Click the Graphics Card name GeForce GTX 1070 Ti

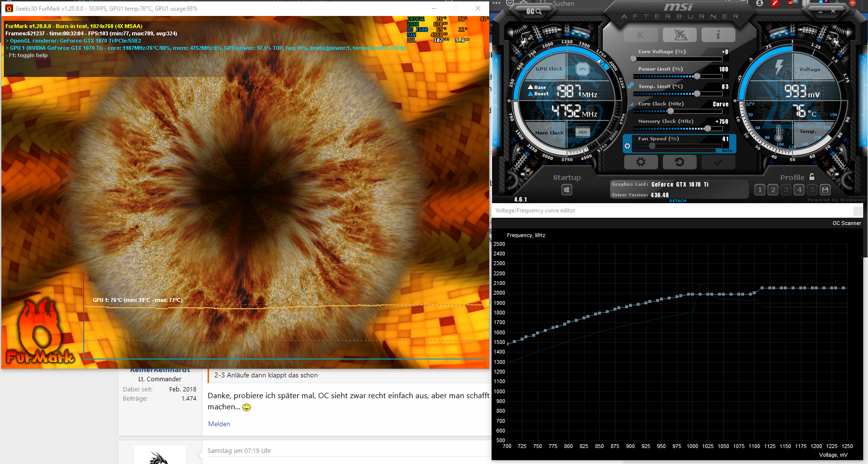(x=680, y=184)
